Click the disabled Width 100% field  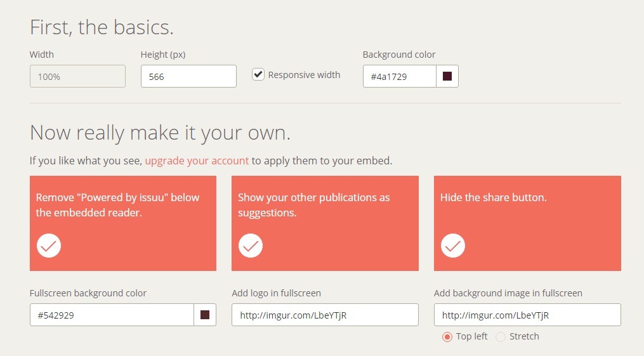(77, 76)
